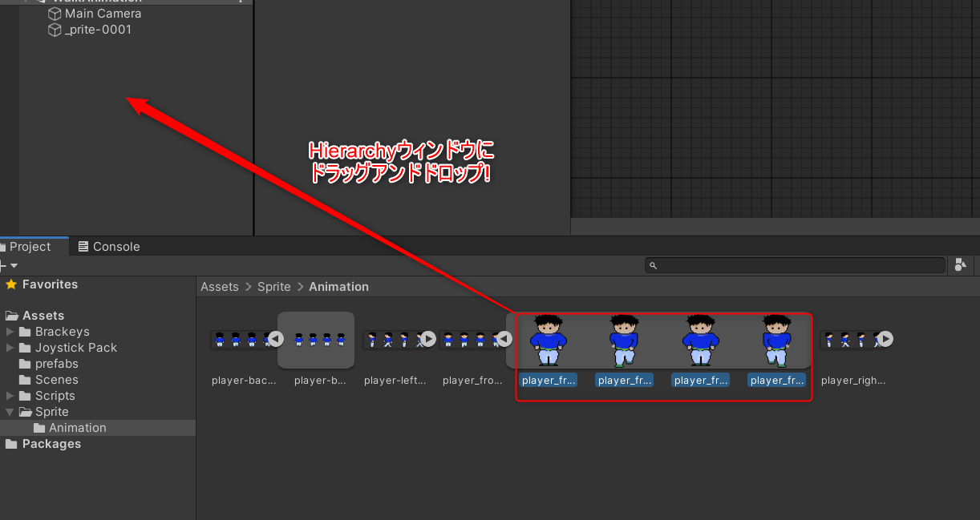Click the filter-by-type icon beside the search bar
This screenshot has height=520, width=980.
(x=960, y=264)
